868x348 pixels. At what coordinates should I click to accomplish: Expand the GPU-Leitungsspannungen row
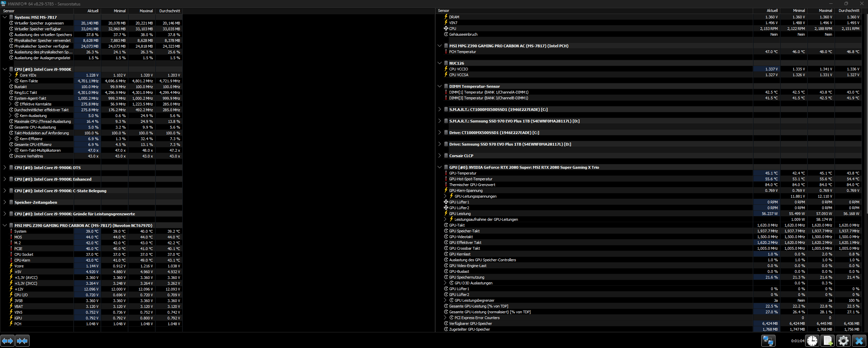(x=445, y=196)
